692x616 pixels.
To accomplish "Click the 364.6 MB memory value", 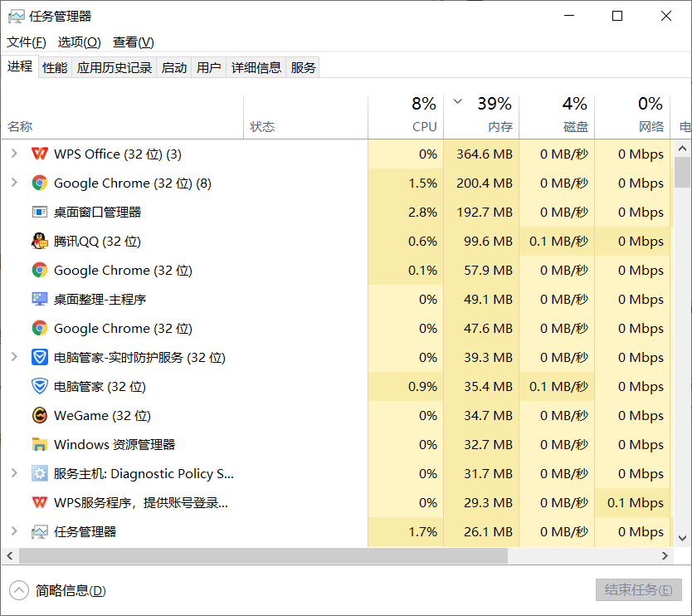I will [x=485, y=154].
